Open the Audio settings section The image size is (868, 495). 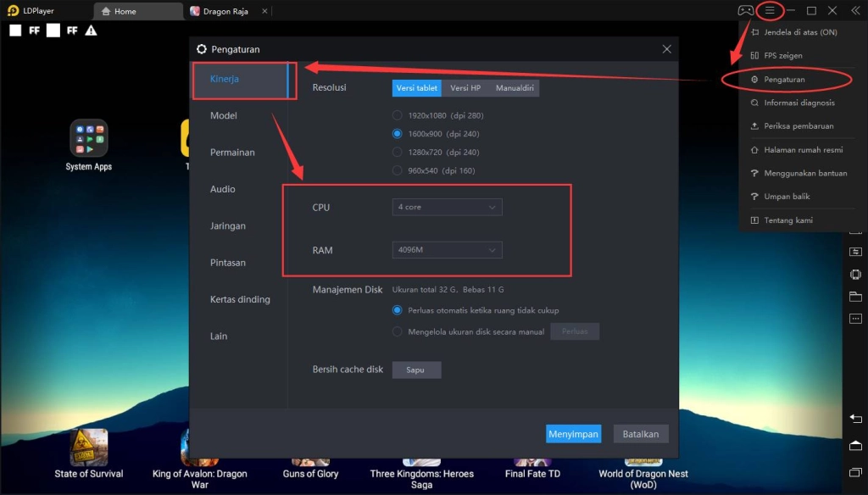pyautogui.click(x=223, y=189)
